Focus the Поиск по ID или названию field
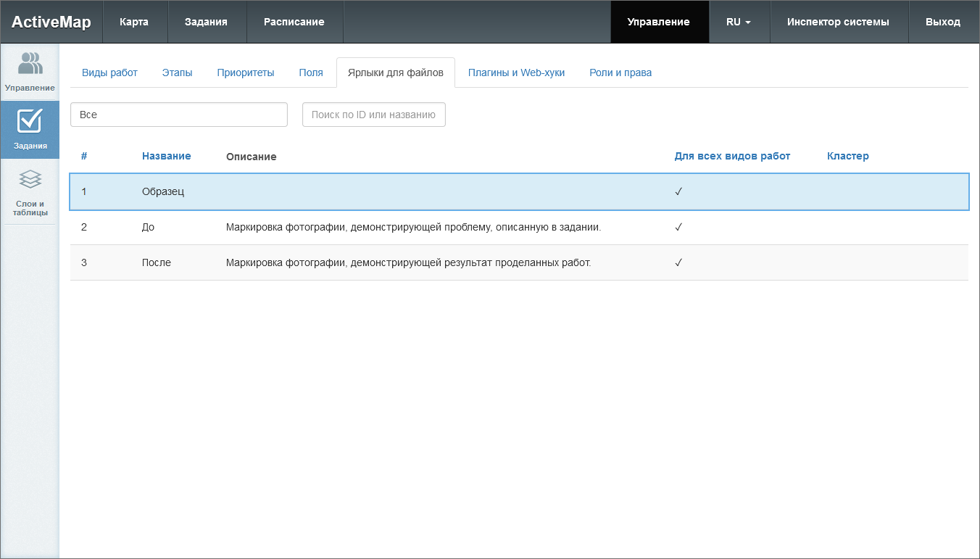The height and width of the screenshot is (559, 980). click(373, 115)
